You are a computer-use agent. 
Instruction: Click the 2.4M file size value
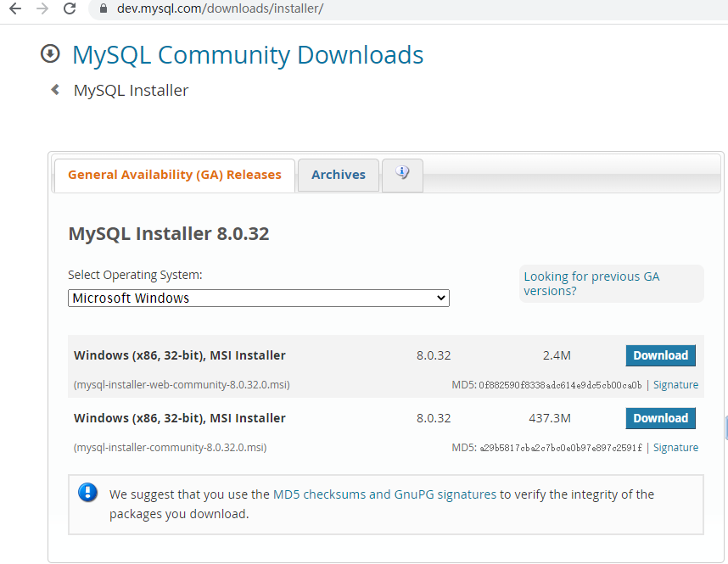coord(557,355)
